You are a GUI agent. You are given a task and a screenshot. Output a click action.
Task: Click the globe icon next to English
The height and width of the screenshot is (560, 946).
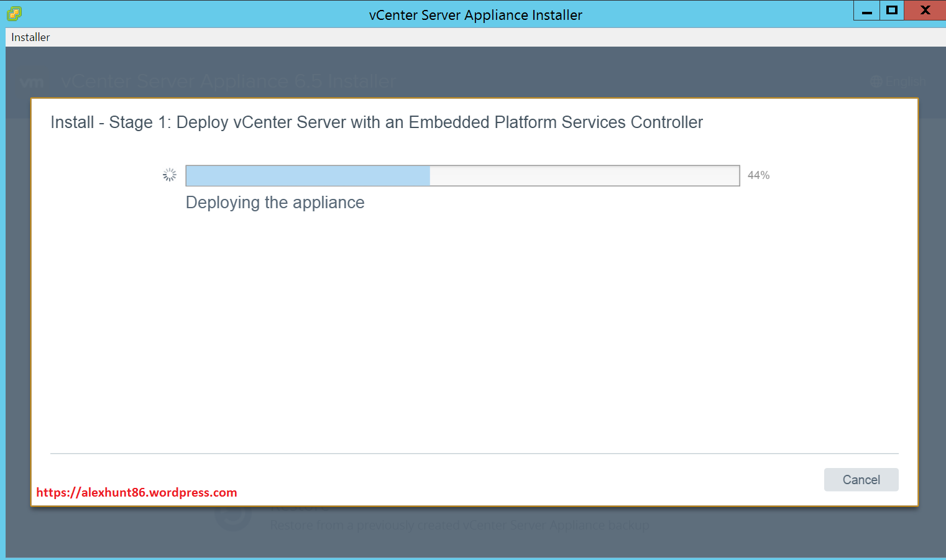(876, 81)
